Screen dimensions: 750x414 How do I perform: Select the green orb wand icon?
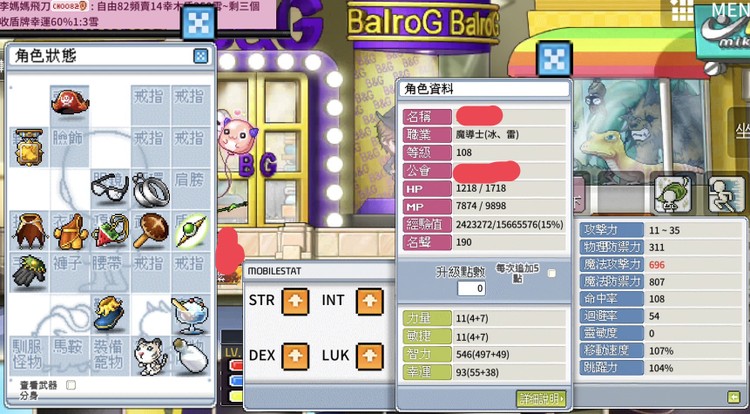(x=191, y=231)
